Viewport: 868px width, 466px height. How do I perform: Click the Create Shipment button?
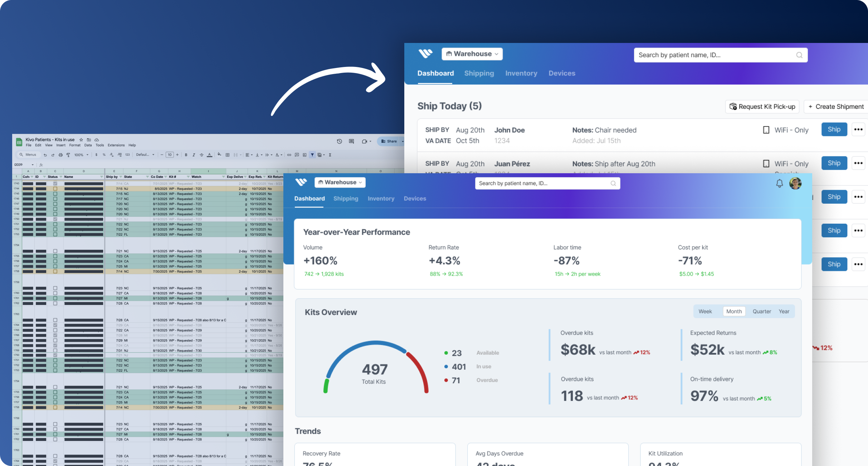[835, 106]
